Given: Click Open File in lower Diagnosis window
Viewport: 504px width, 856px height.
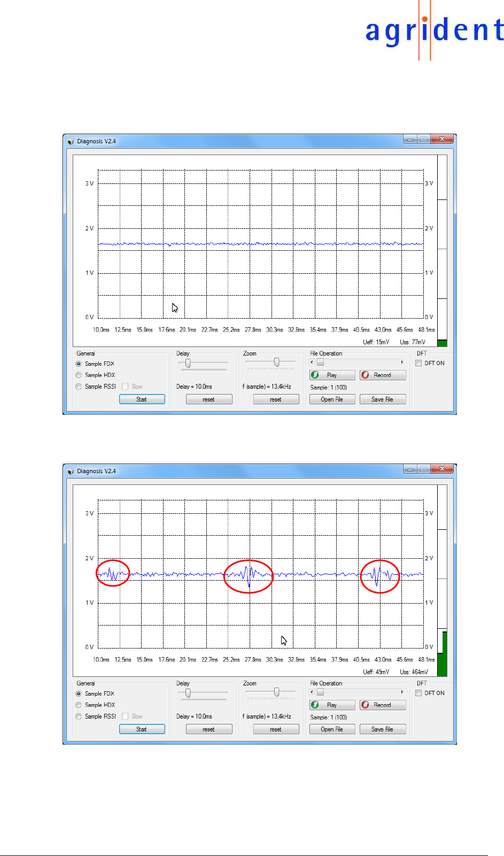Looking at the screenshot, I should click(332, 729).
